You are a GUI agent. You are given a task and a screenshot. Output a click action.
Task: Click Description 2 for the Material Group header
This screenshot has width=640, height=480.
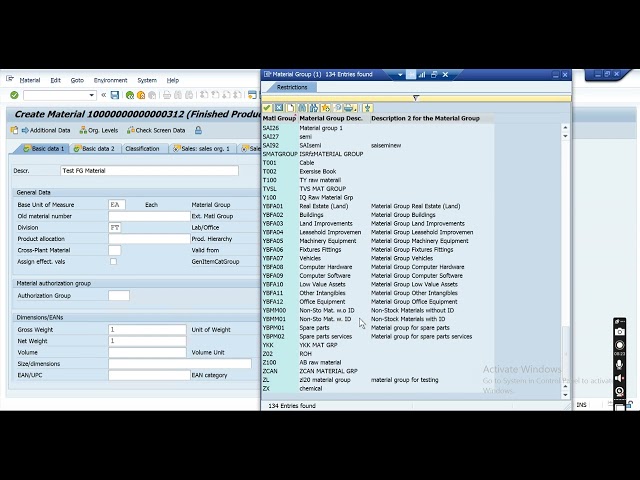tap(425, 118)
